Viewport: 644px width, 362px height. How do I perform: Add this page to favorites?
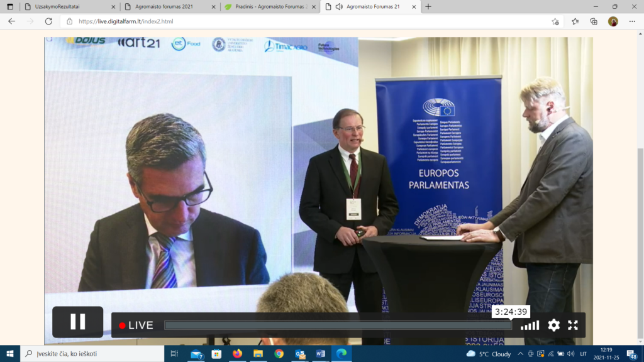[x=555, y=21]
